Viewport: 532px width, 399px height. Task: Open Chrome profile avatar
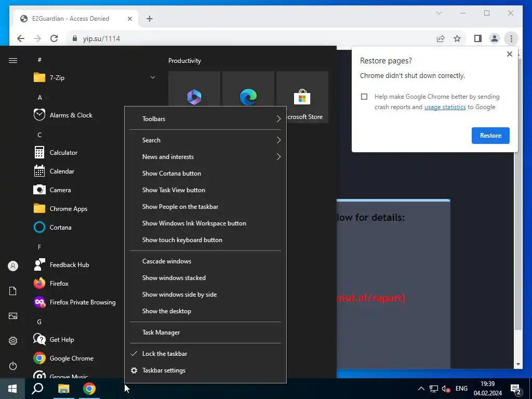tap(495, 38)
